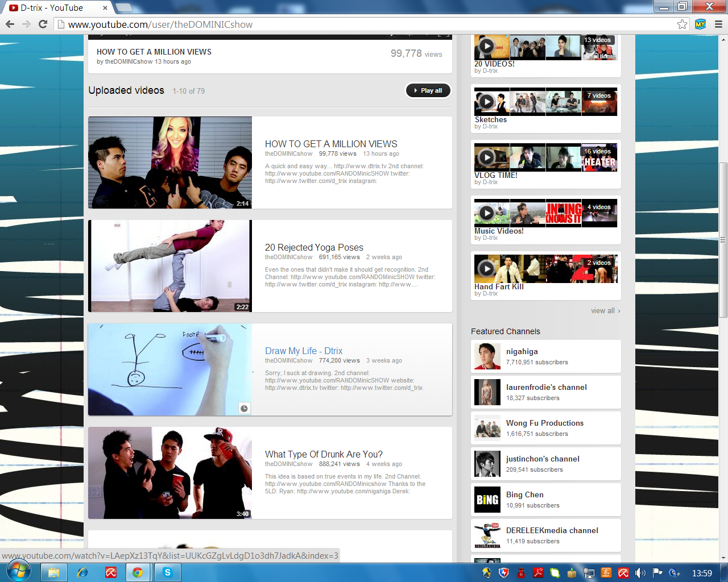This screenshot has height=582, width=728.
Task: Click the Draw My Life - Dtrix title link
Action: click(304, 351)
